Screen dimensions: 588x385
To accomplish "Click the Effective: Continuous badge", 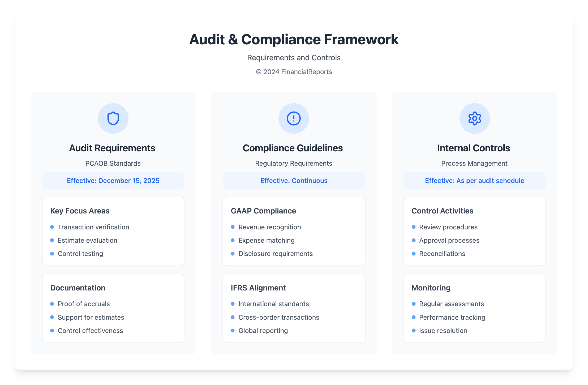I will [x=294, y=181].
